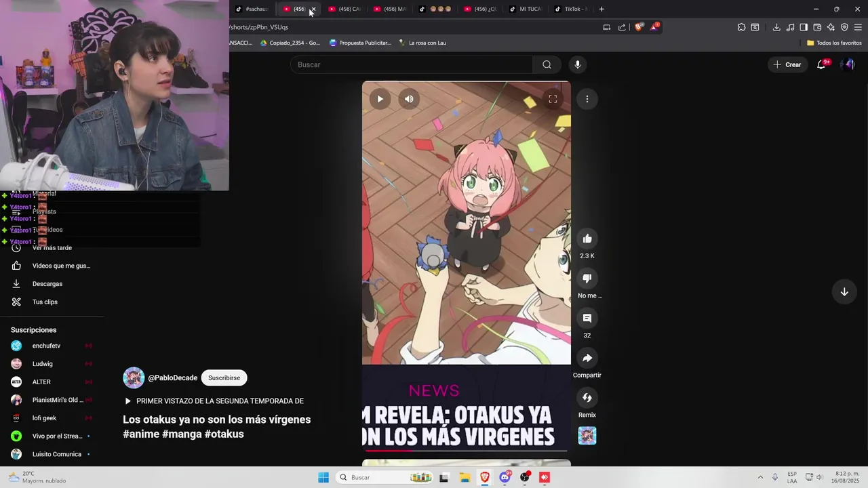Open the PRIMER VISTAZO related video link
Image resolution: width=868 pixels, height=488 pixels.
pos(214,401)
